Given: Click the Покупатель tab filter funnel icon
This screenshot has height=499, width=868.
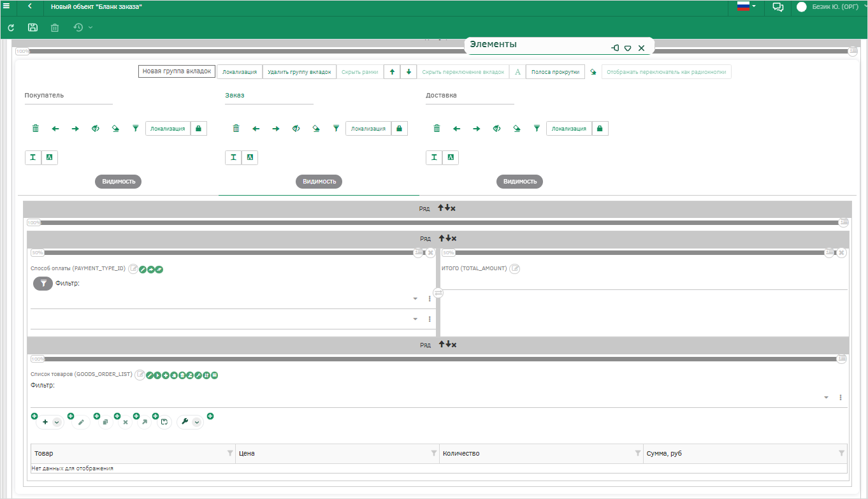Looking at the screenshot, I should [x=135, y=129].
